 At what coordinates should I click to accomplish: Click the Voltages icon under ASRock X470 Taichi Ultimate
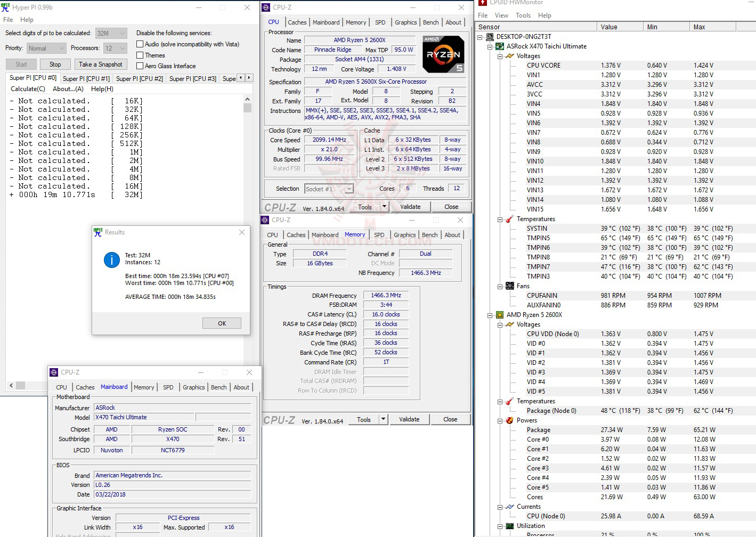(x=510, y=56)
